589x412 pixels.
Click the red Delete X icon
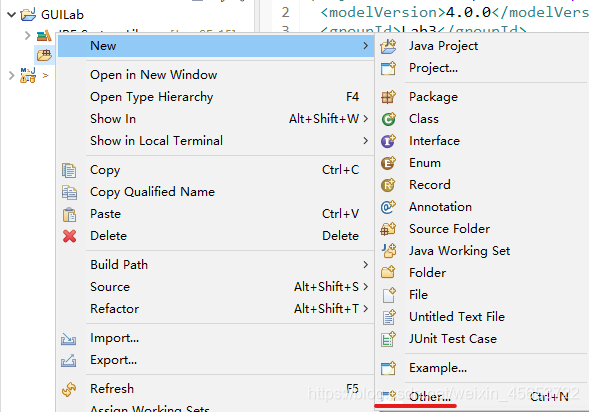(x=69, y=236)
